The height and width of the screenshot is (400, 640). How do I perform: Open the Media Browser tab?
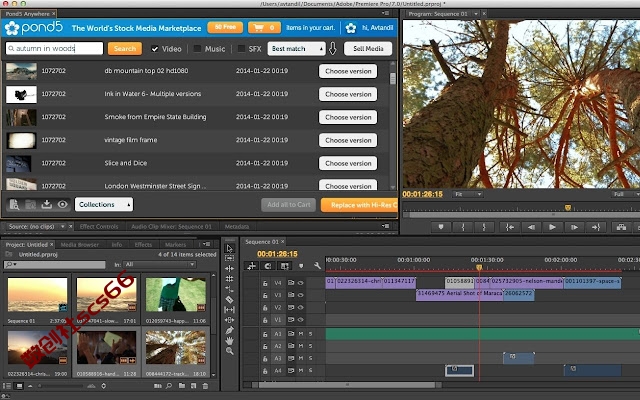click(x=80, y=244)
